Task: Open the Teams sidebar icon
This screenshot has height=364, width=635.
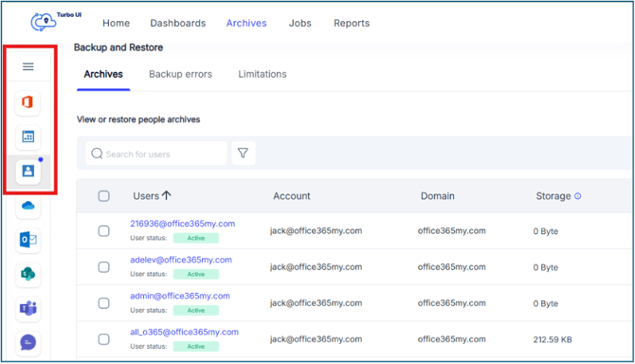Action: pyautogui.click(x=27, y=308)
